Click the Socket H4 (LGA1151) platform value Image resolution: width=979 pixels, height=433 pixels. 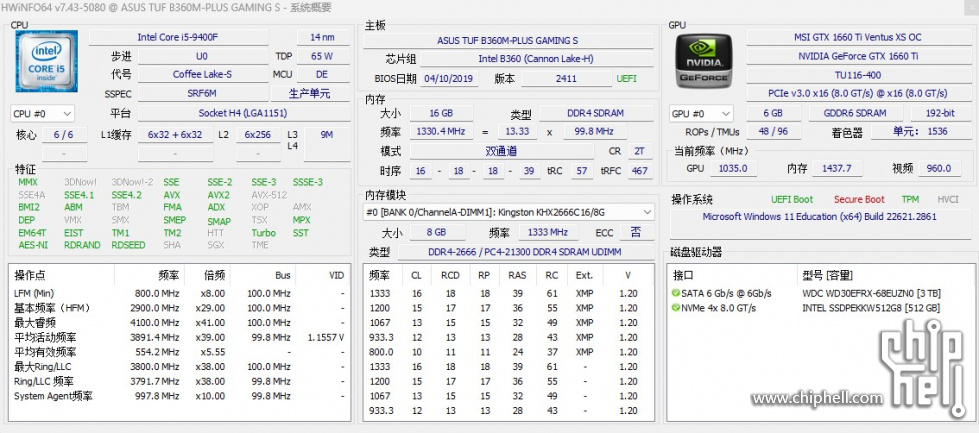pos(244,114)
